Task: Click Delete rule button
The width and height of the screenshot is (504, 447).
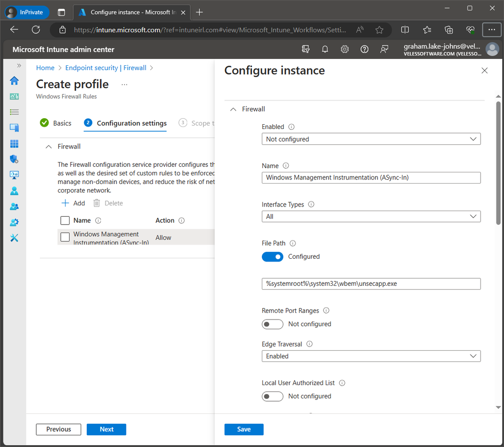Action: pyautogui.click(x=108, y=203)
